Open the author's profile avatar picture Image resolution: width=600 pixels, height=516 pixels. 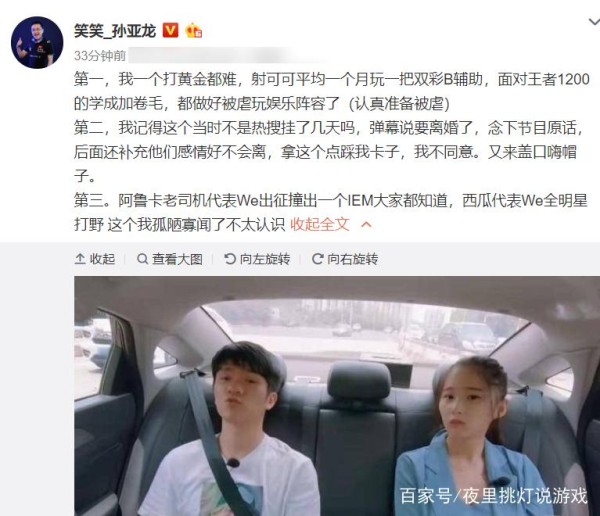point(37,42)
